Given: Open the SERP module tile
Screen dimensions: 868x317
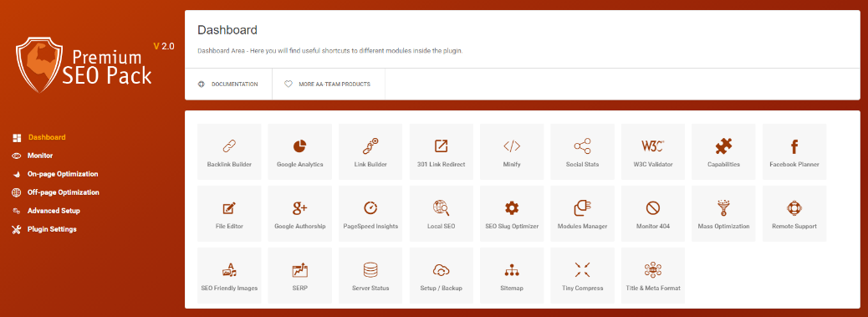Looking at the screenshot, I should click(300, 275).
